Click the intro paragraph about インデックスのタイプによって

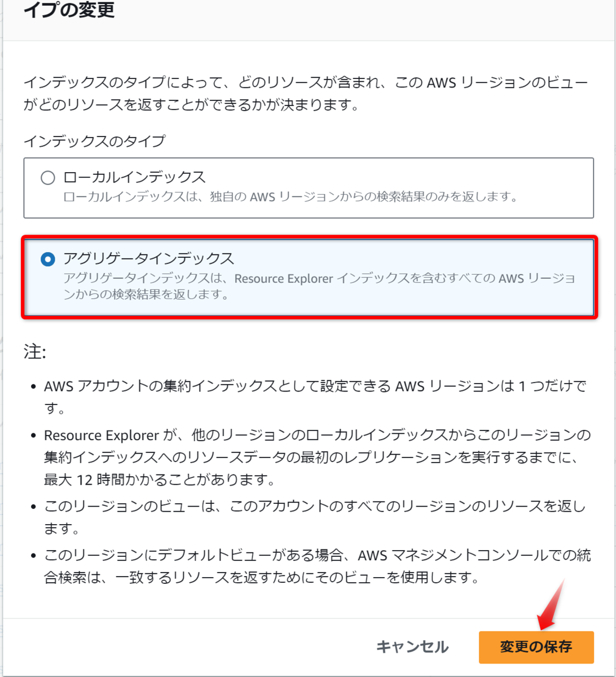click(306, 94)
